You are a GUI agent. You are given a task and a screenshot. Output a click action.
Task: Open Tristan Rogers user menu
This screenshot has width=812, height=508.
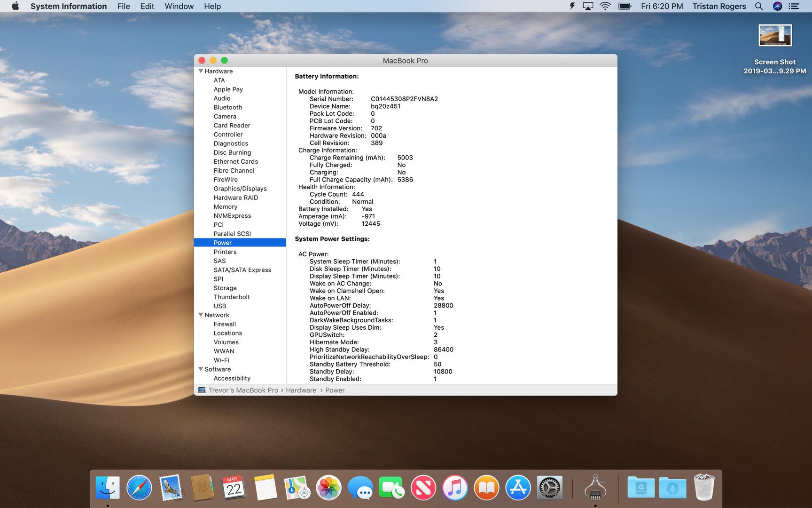click(719, 6)
